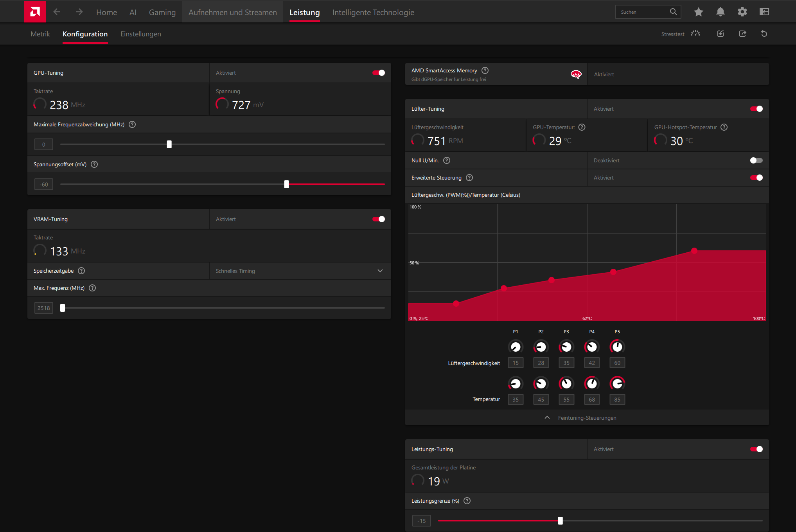
Task: Toggle Lüfter-Tuning switch
Action: coord(756,109)
